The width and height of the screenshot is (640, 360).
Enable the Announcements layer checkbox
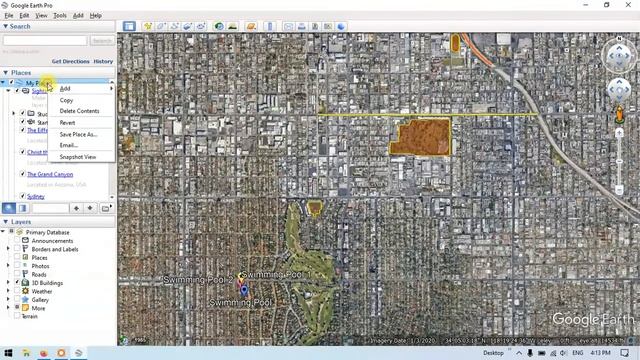pyautogui.click(x=17, y=240)
